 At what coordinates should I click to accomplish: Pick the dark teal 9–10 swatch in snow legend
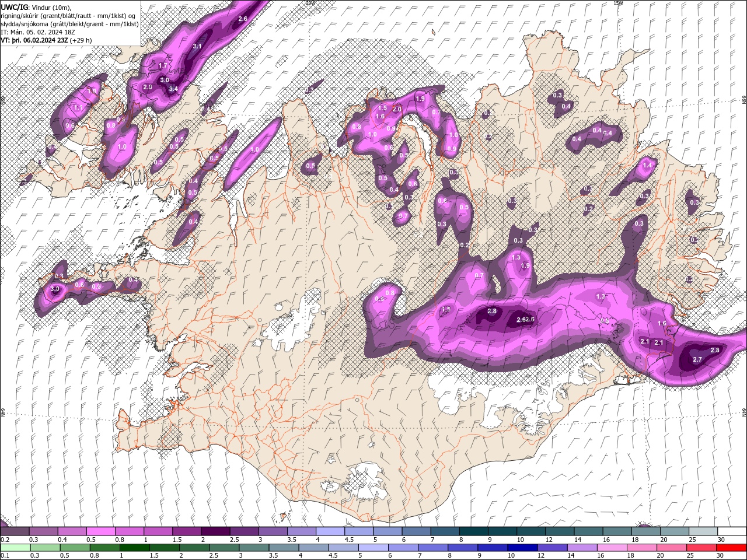pos(502,531)
